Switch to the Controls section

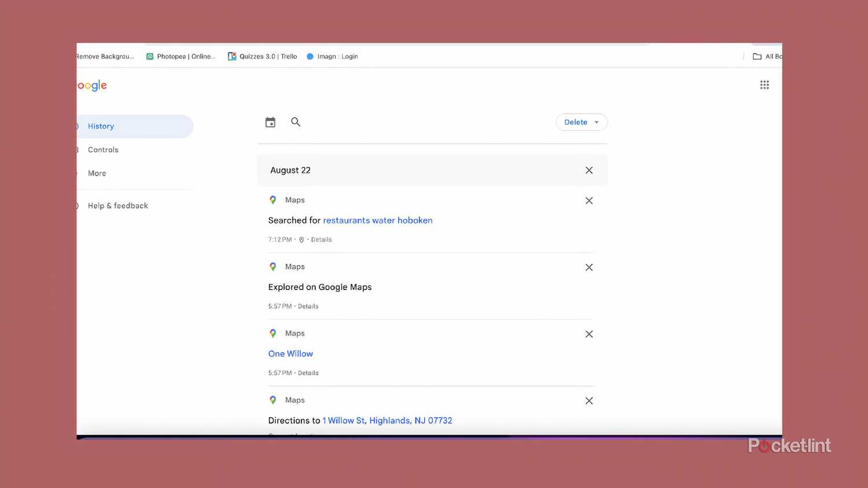click(x=103, y=149)
